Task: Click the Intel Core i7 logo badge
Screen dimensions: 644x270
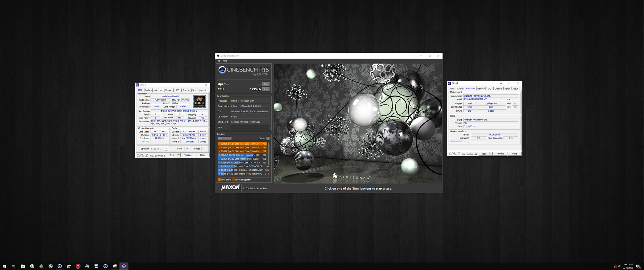Action: coord(199,101)
